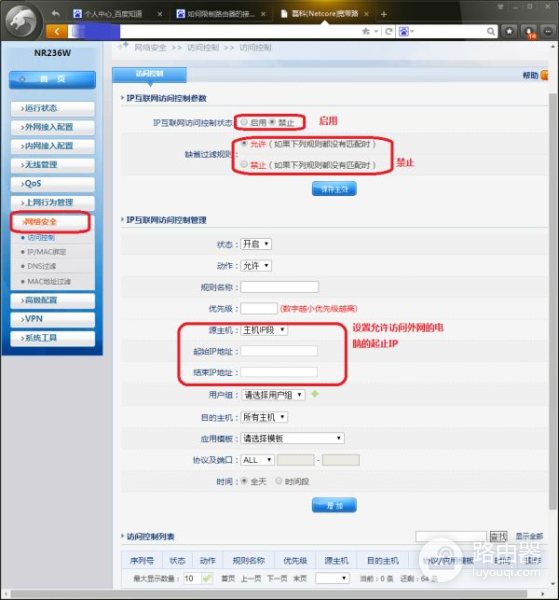Expand the 源主机 主机IP段 dropdown
Screen dimensions: 559x600
coord(264,330)
